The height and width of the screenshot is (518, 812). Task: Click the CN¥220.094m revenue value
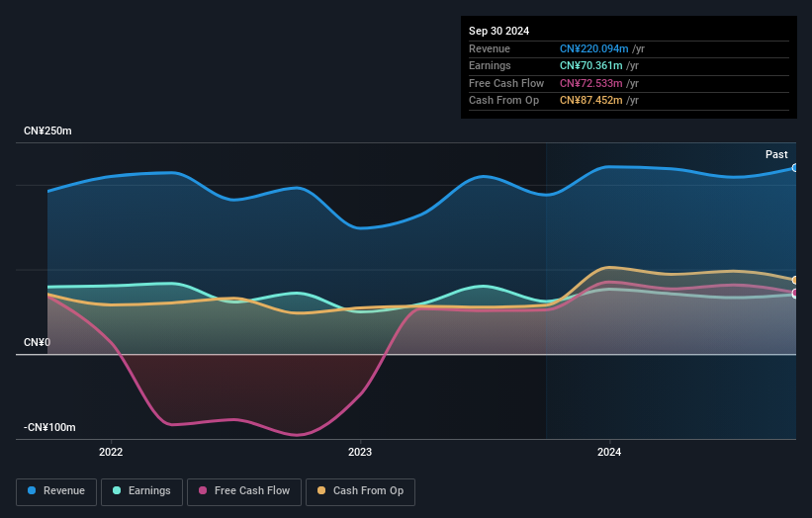tap(594, 48)
